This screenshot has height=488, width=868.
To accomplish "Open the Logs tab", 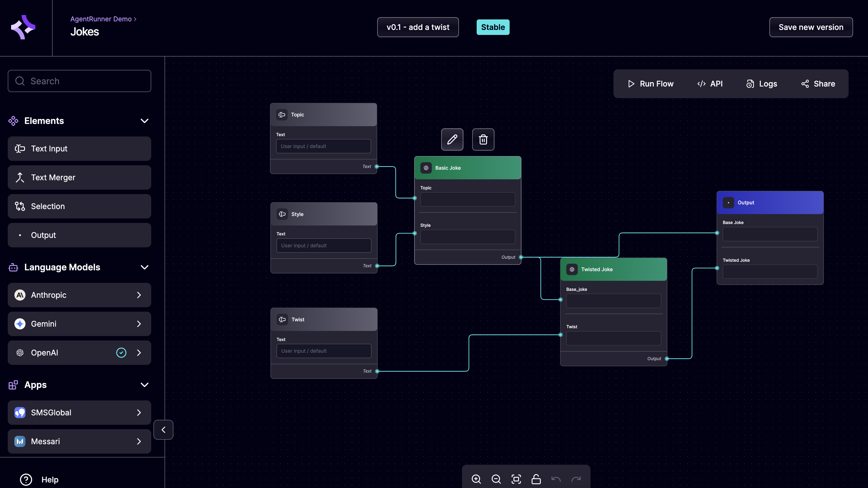I will pyautogui.click(x=762, y=84).
